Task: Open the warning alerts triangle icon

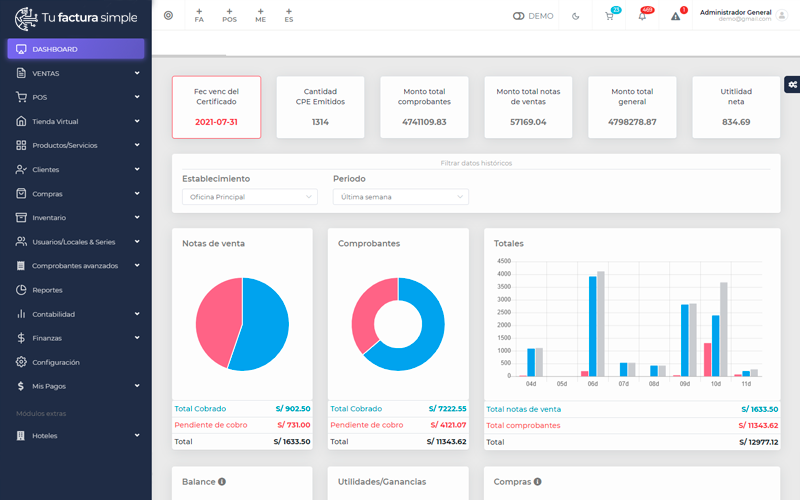Action: pos(676,16)
